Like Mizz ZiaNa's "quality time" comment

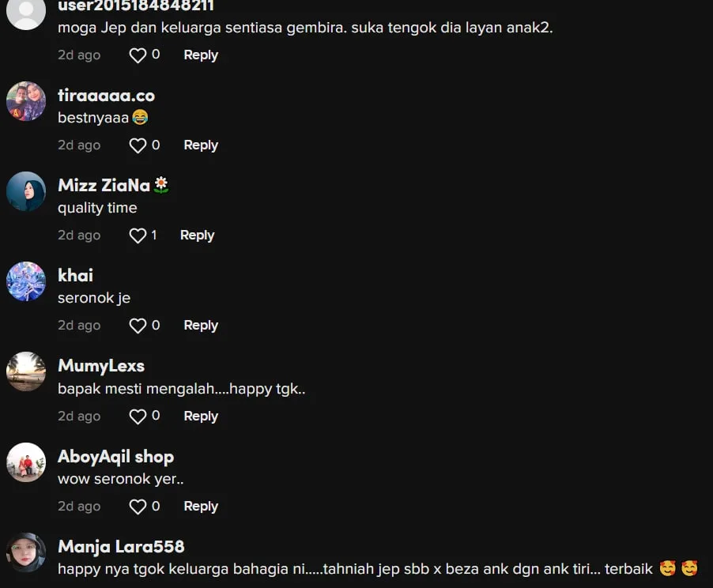pos(138,236)
